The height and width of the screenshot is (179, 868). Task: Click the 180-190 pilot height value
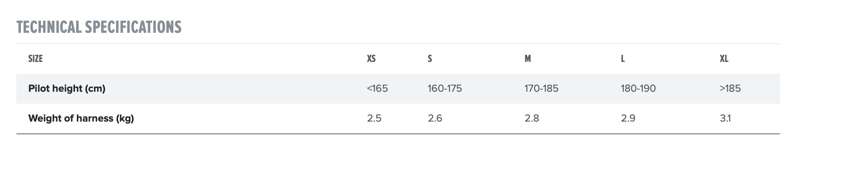pyautogui.click(x=638, y=88)
